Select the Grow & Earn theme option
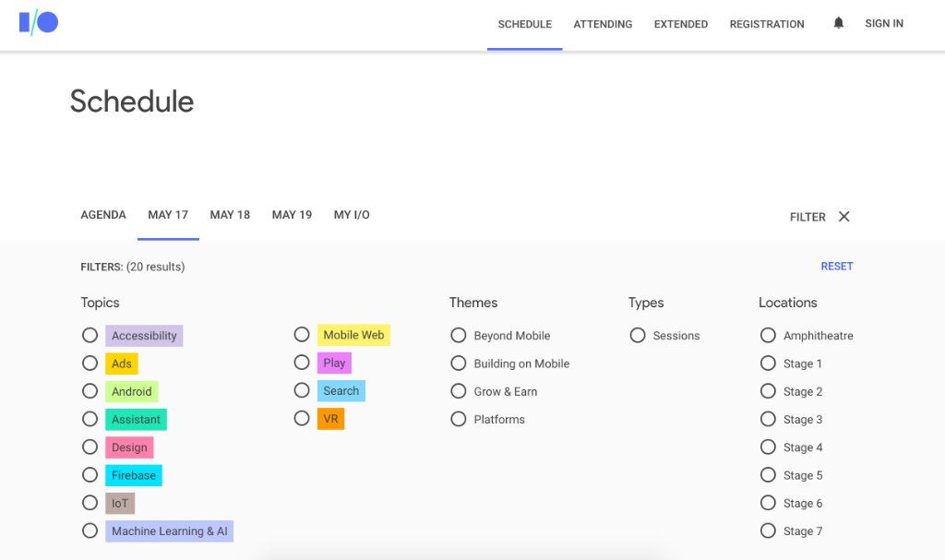 (x=459, y=390)
